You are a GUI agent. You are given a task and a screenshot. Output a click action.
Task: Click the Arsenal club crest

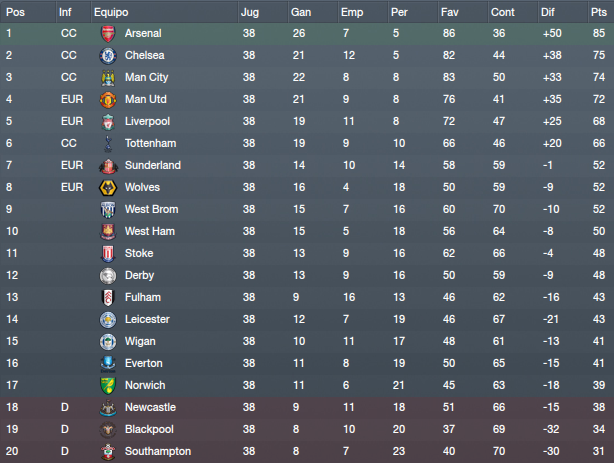[x=108, y=34]
